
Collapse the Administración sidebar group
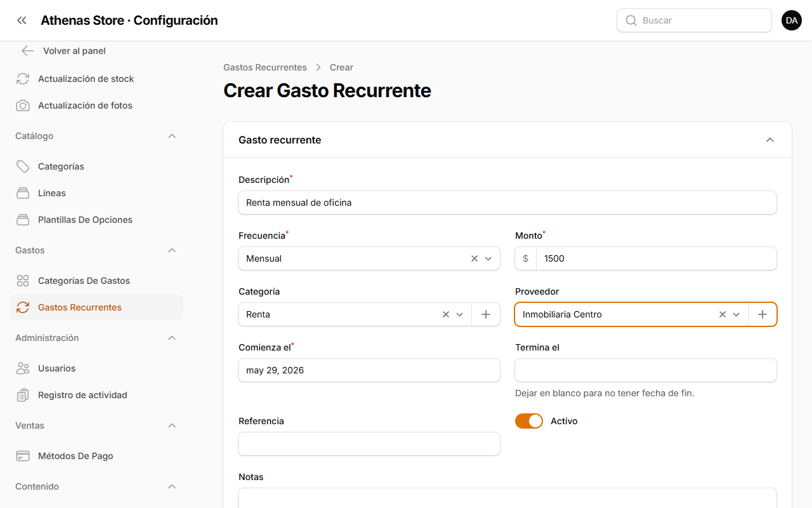(172, 338)
